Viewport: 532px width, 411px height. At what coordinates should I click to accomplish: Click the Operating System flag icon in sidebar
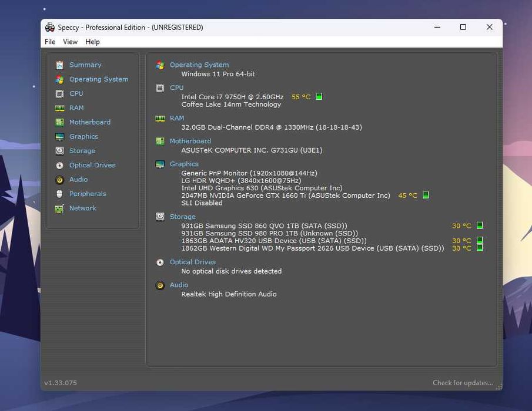point(60,79)
